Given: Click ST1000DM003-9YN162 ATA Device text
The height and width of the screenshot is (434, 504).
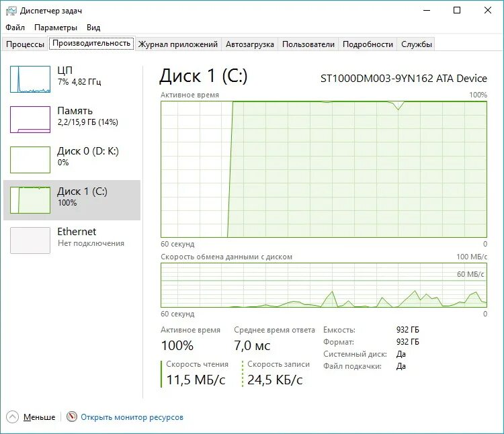Looking at the screenshot, I should (x=404, y=79).
